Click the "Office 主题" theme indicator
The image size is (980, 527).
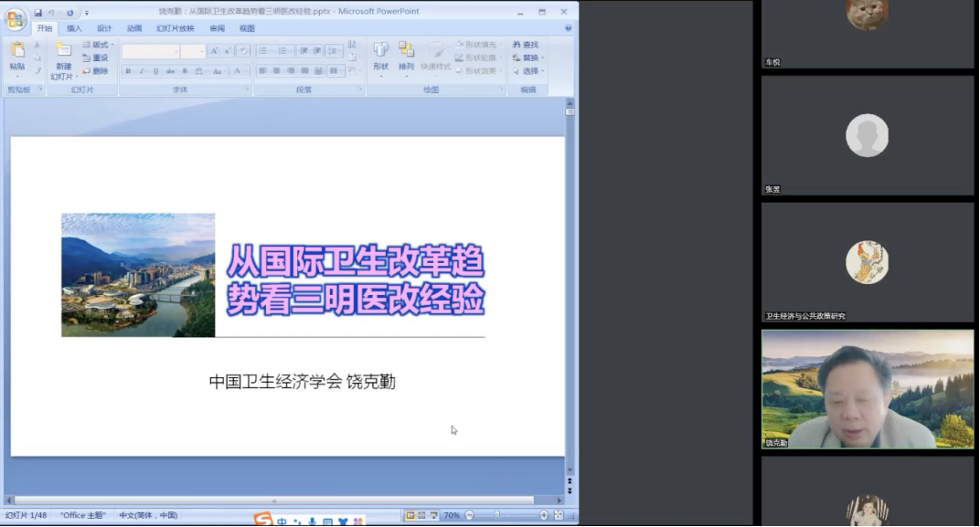click(x=83, y=515)
